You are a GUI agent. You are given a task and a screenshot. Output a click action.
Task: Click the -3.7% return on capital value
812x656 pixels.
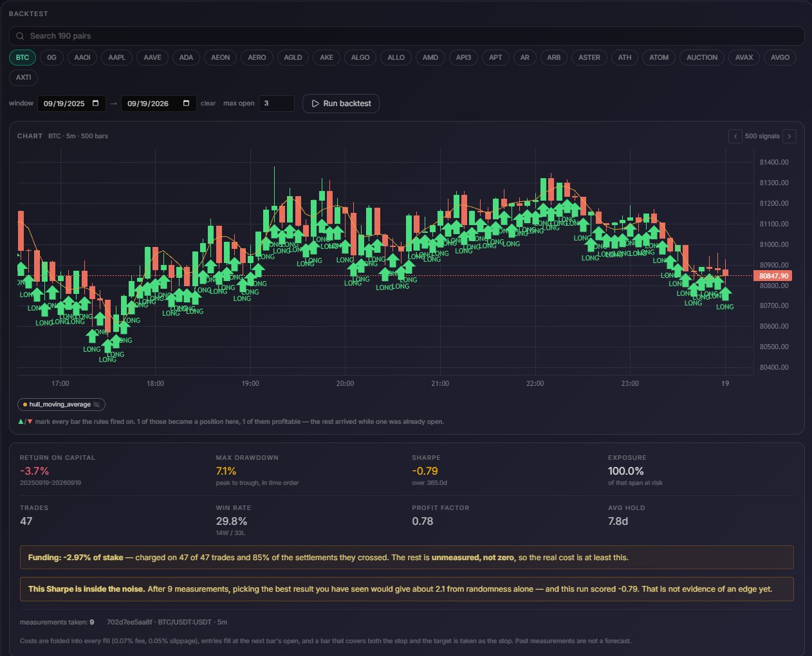tap(34, 471)
